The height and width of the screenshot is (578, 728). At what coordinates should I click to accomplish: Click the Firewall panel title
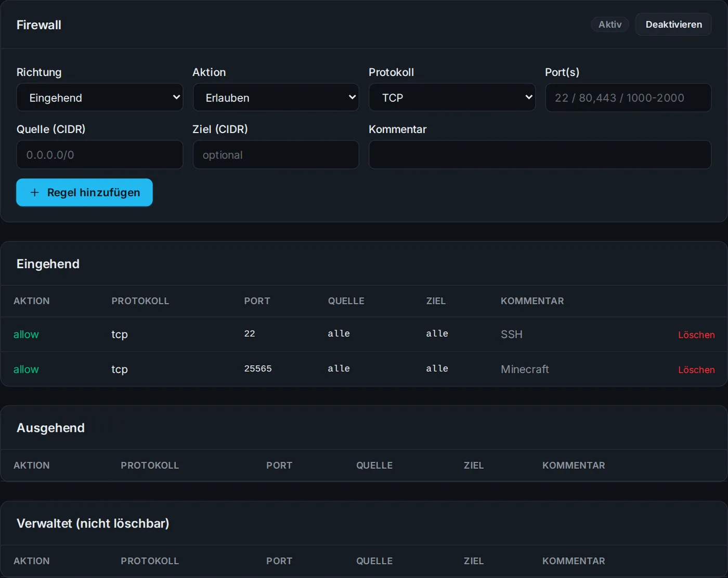click(39, 25)
